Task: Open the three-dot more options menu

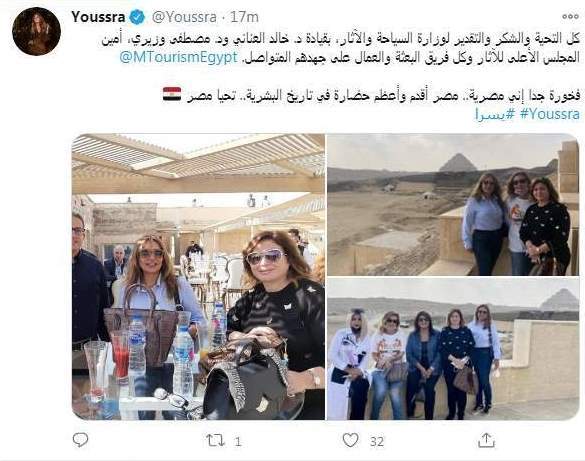Action: 570,16
